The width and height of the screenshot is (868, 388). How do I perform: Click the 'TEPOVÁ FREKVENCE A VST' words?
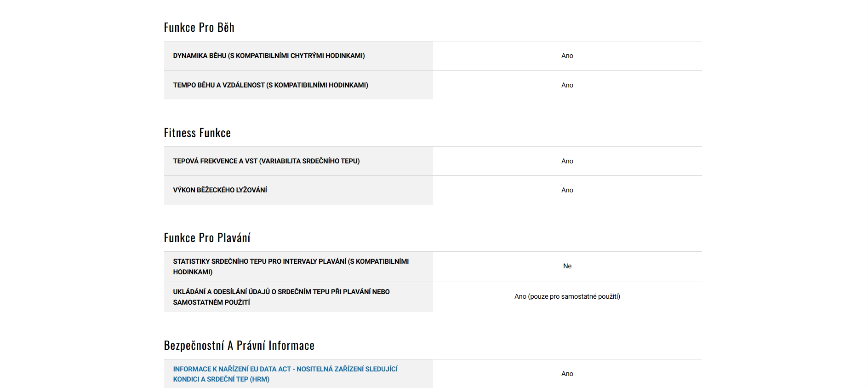coord(215,161)
